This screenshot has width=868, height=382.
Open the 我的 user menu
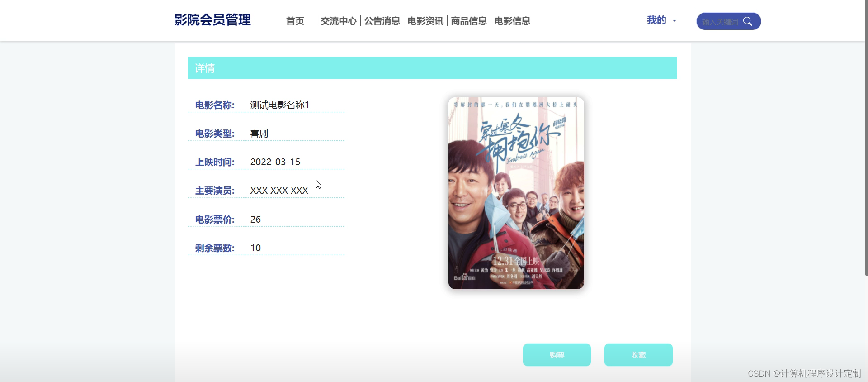click(656, 20)
